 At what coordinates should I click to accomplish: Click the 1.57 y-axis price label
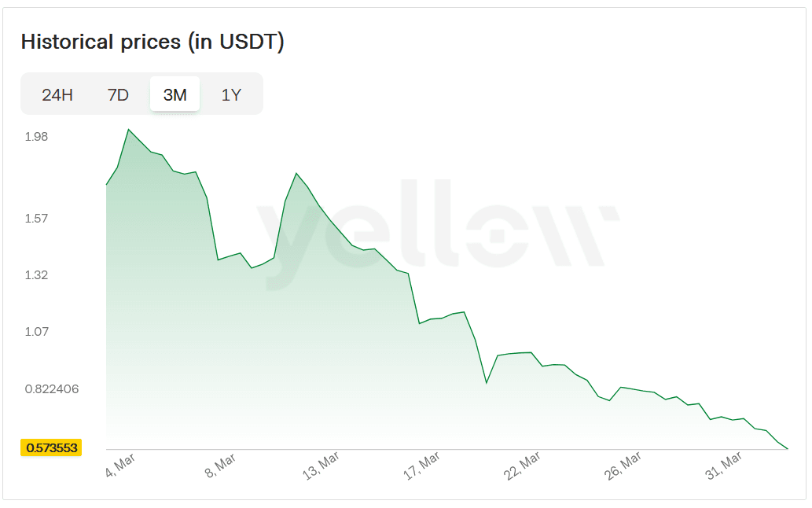37,218
